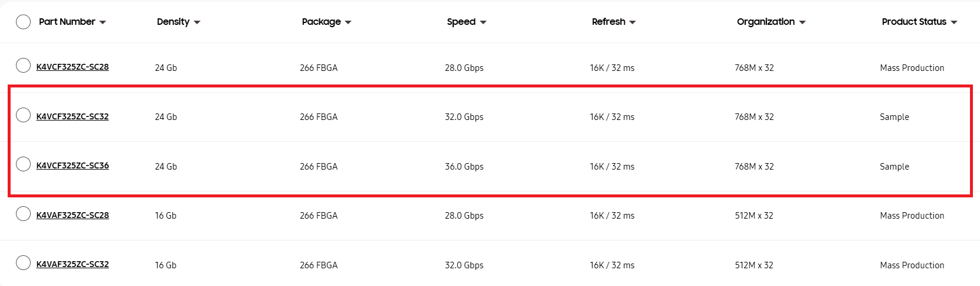This screenshot has height=286, width=980.
Task: Click the Sample status of K4VCF325ZC-SC32
Action: pos(894,117)
